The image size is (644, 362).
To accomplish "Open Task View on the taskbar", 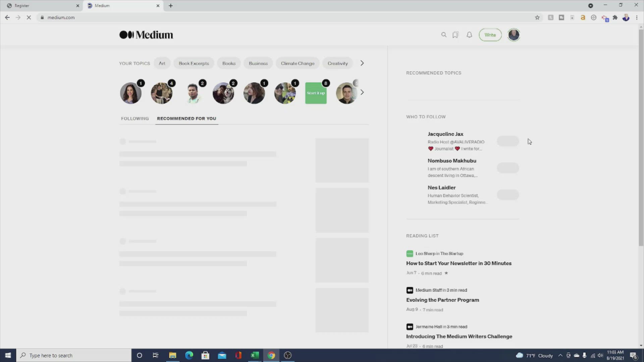I will (156, 355).
